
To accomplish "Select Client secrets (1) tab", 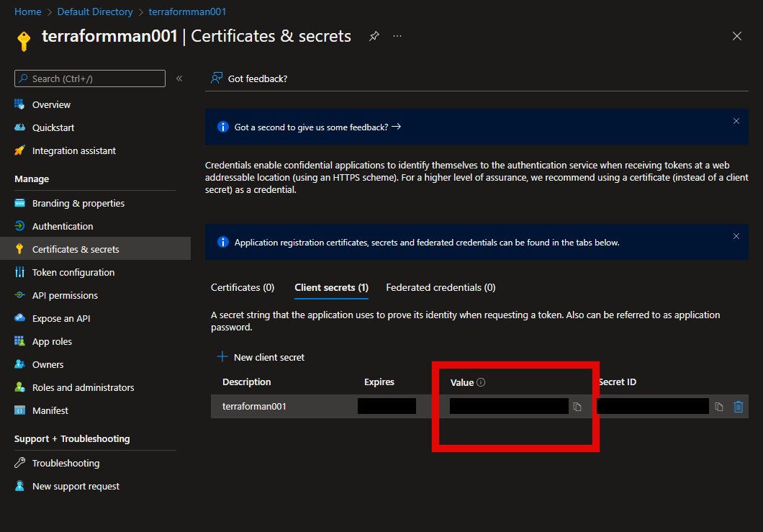I will pyautogui.click(x=331, y=288).
